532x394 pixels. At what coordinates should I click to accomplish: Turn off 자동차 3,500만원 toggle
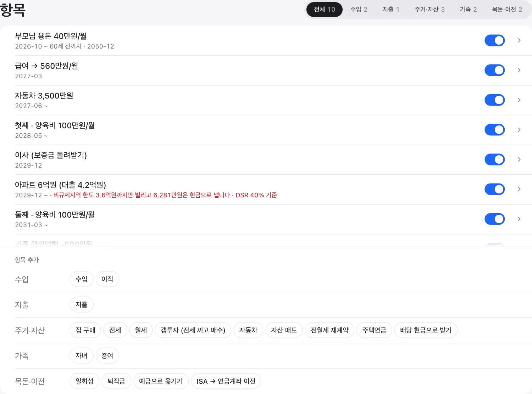[494, 100]
